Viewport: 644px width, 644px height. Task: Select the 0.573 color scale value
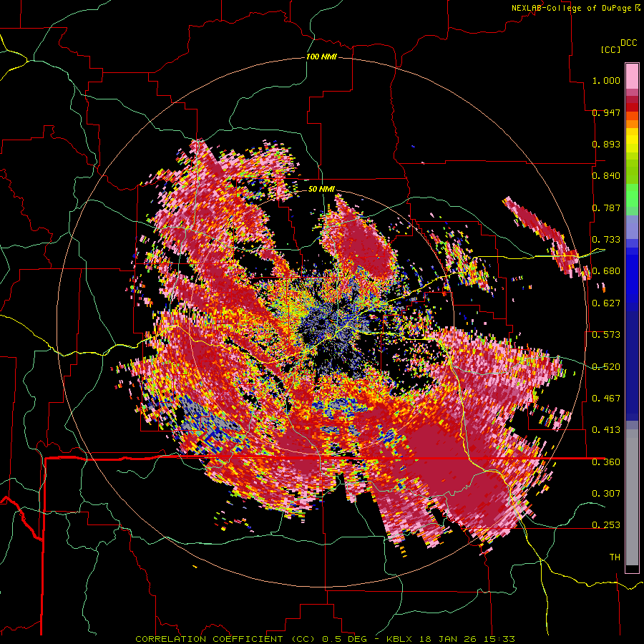pos(606,335)
